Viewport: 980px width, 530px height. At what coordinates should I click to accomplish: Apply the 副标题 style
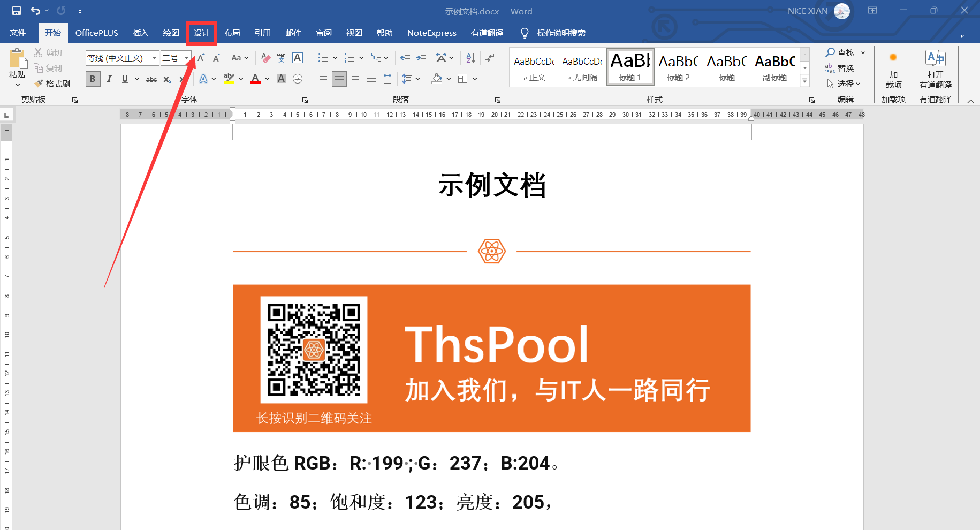(775, 66)
